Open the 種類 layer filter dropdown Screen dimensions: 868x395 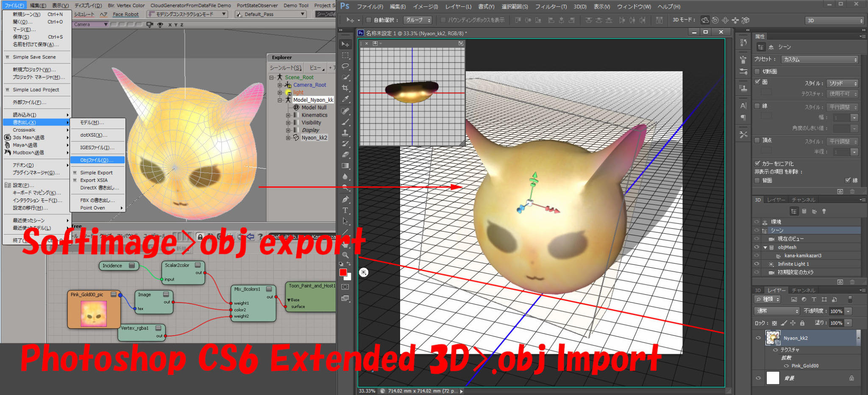pos(768,299)
